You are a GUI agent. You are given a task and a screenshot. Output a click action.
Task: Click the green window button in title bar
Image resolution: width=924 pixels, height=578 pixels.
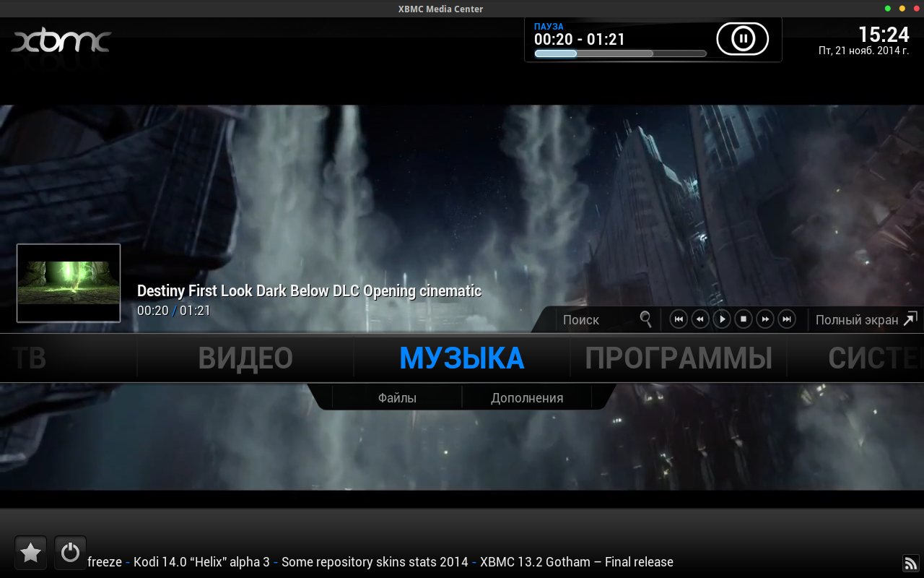click(x=888, y=9)
